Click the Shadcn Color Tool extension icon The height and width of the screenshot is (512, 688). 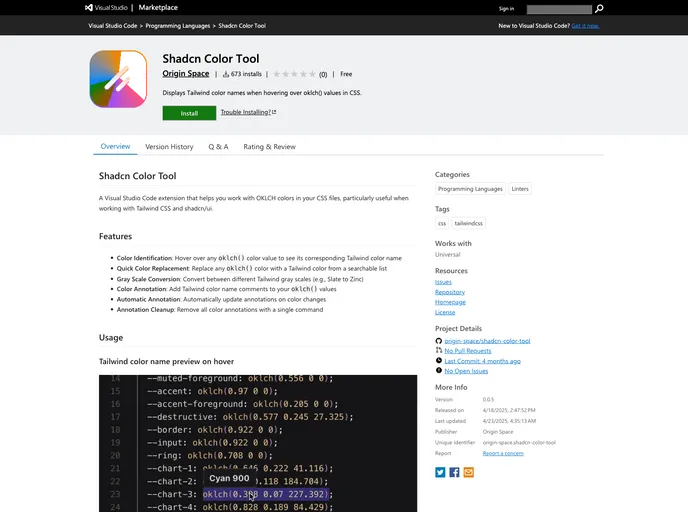pyautogui.click(x=118, y=79)
